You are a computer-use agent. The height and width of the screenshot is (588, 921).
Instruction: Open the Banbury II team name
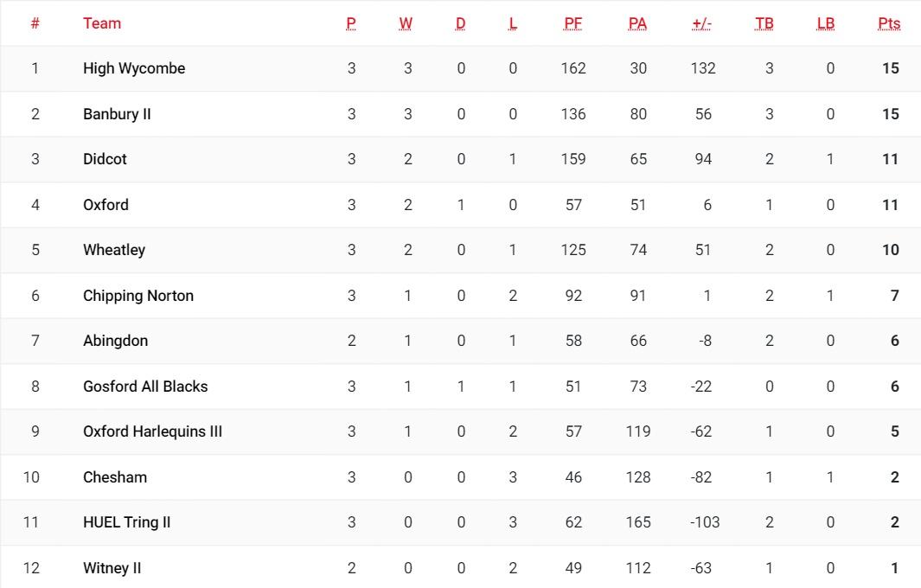coord(117,114)
